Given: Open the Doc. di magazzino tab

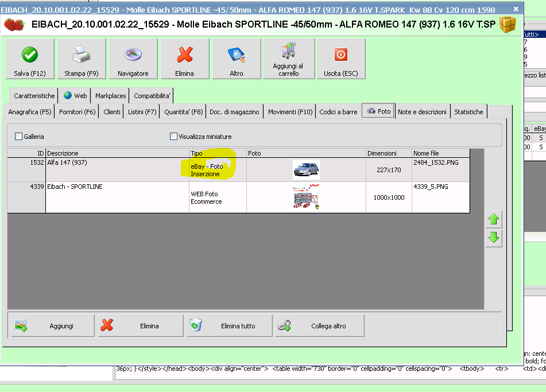Looking at the screenshot, I should [234, 112].
